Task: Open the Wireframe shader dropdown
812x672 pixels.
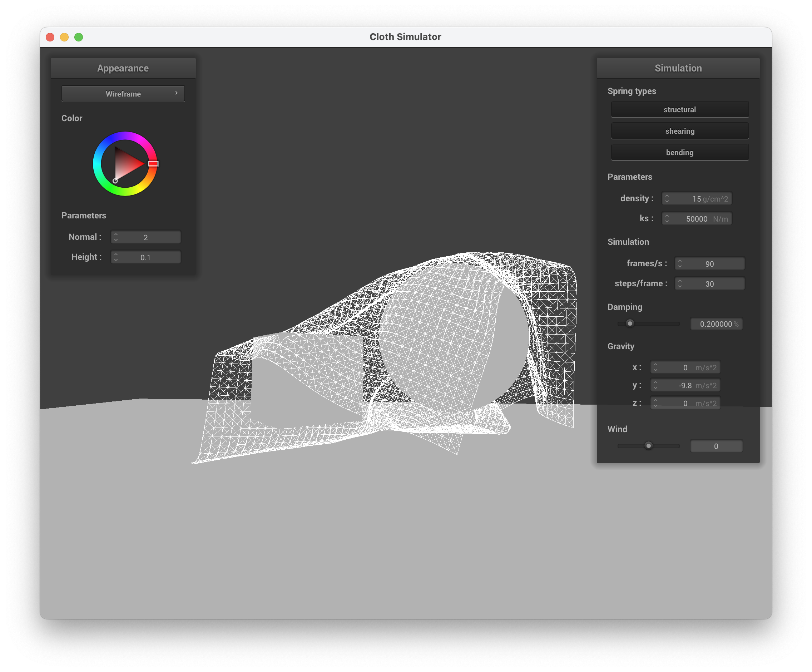Action: 123,94
